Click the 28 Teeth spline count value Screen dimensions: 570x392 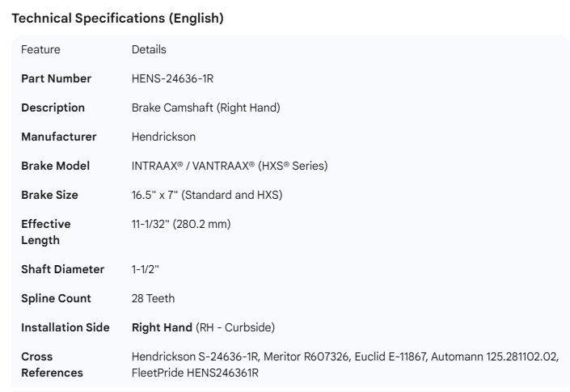(x=153, y=298)
